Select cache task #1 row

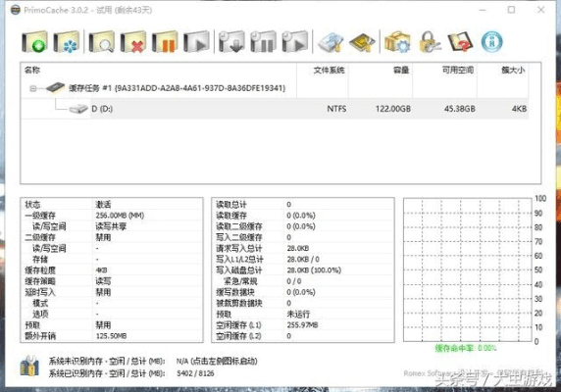pyautogui.click(x=275, y=88)
